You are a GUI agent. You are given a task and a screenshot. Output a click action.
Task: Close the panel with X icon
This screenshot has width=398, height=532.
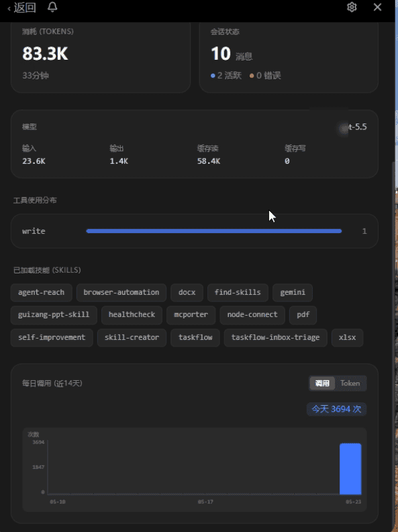(x=377, y=7)
